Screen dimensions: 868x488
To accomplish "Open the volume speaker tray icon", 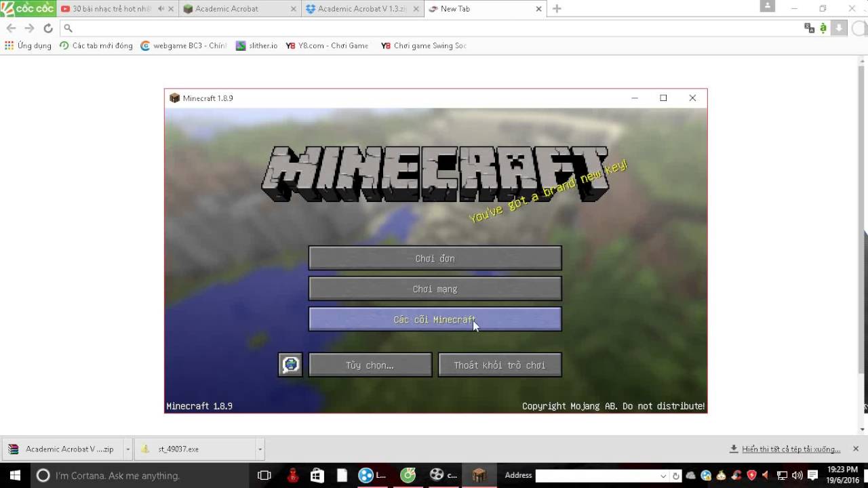I will [797, 475].
